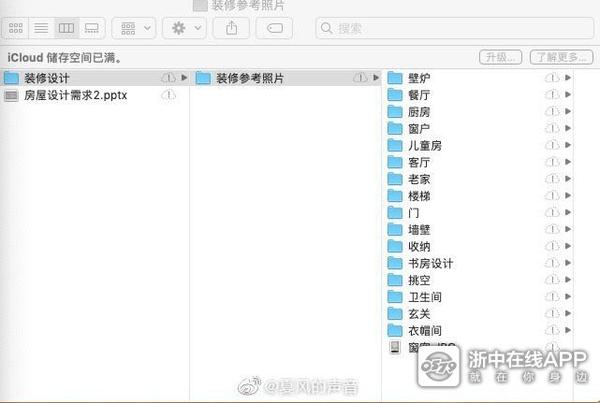Expand the 厨房 folder disclosure arrow
The height and width of the screenshot is (403, 600).
(x=568, y=112)
